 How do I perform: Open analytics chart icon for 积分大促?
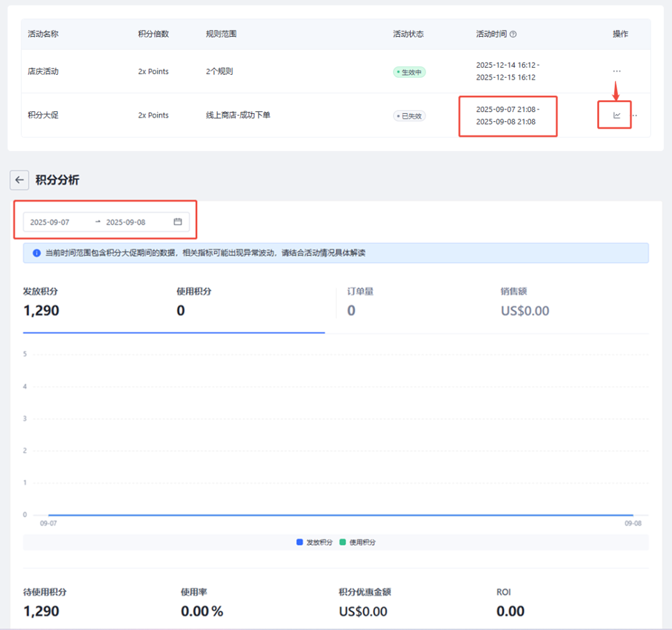point(617,115)
